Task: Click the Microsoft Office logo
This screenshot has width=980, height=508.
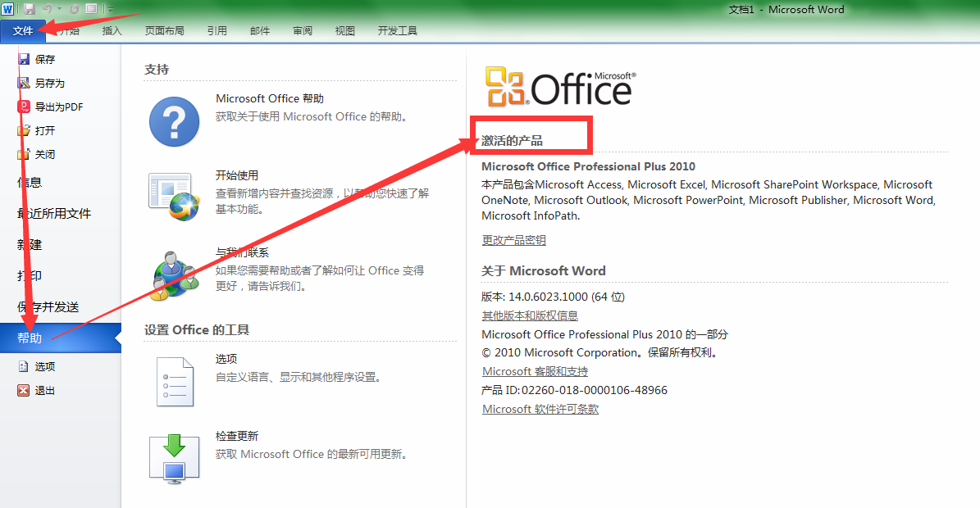Action: click(x=561, y=86)
